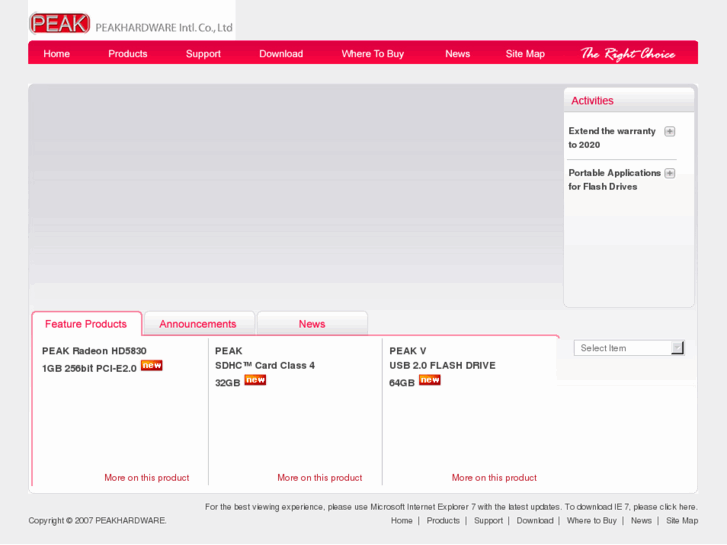Open the Select Item dropdown

click(x=629, y=348)
